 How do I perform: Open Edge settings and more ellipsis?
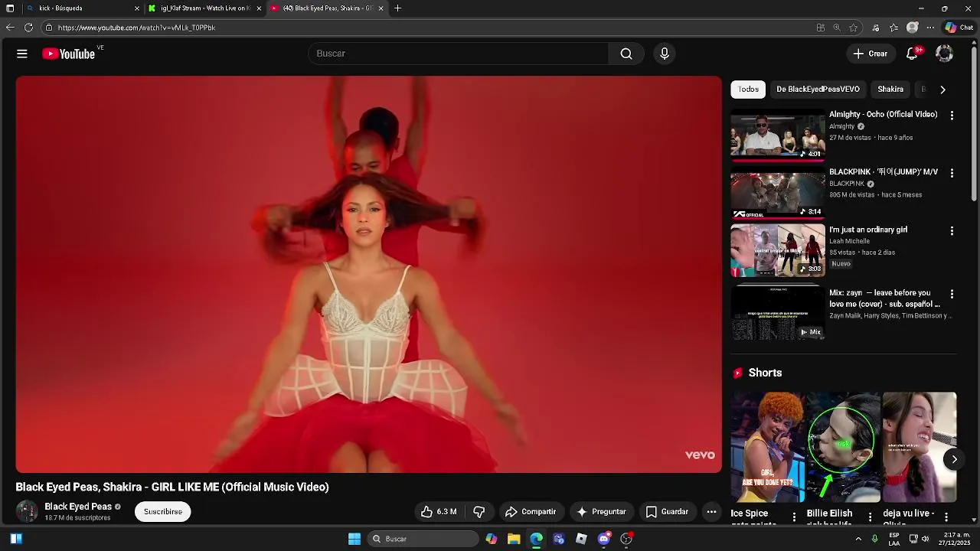[930, 28]
